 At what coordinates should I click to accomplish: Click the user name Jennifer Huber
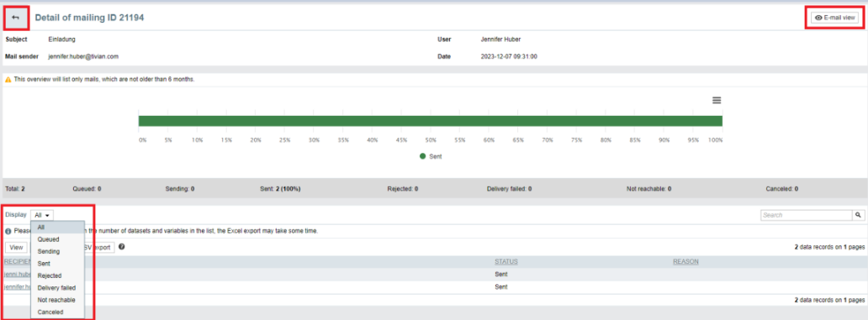click(501, 39)
